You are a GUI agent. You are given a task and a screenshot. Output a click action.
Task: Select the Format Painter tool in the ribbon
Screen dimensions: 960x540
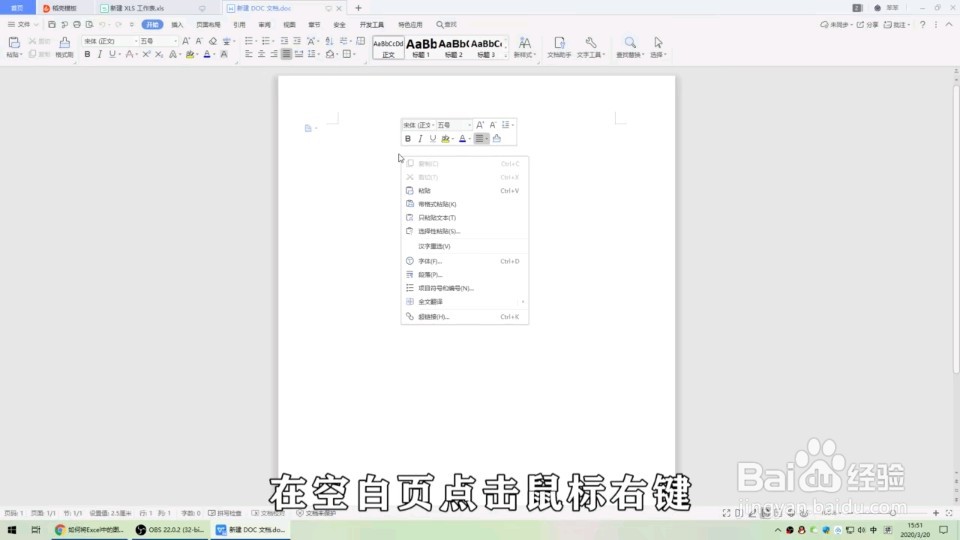[x=64, y=46]
